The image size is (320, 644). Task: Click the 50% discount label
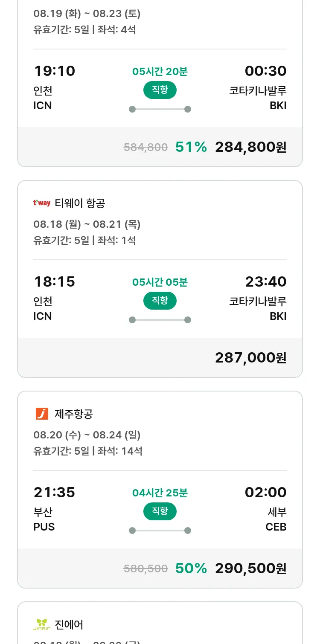pyautogui.click(x=191, y=569)
